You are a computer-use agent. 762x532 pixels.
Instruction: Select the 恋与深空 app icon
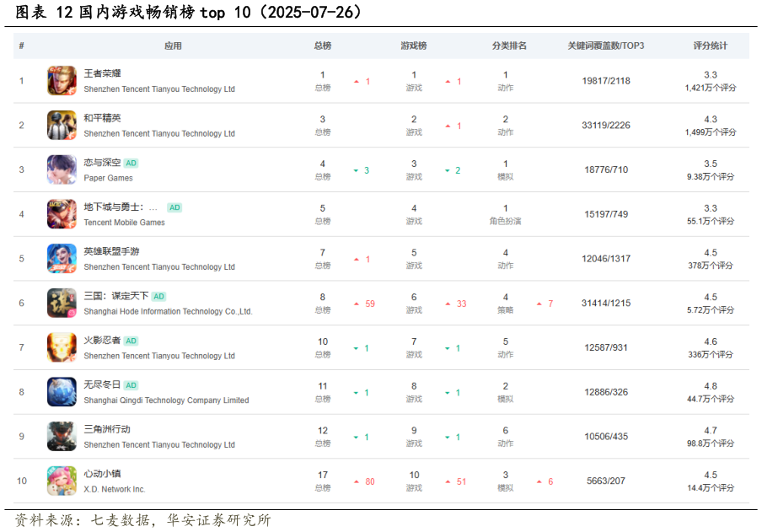[61, 169]
